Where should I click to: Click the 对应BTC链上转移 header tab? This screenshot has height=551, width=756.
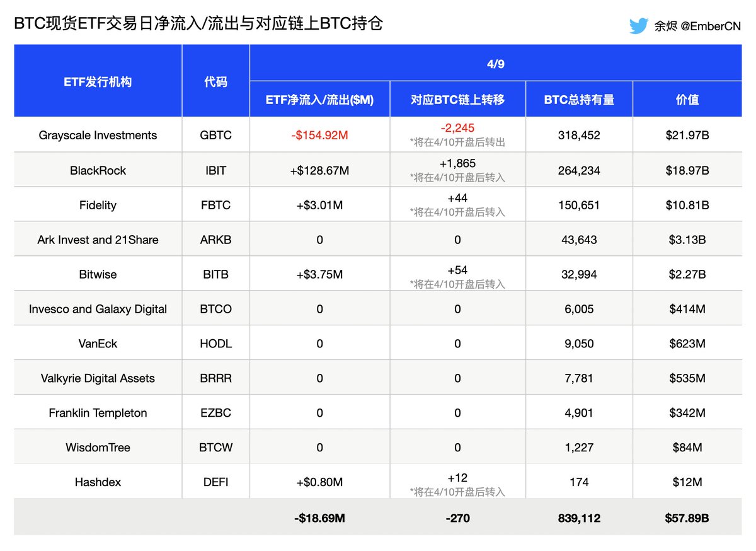[457, 99]
